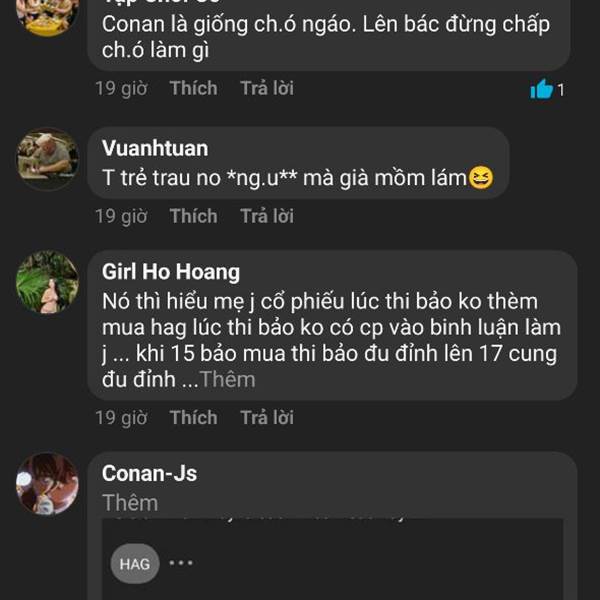600x600 pixels.
Task: Expand Girl Ho Hoang's comment with Thêm
Action: 227,380
